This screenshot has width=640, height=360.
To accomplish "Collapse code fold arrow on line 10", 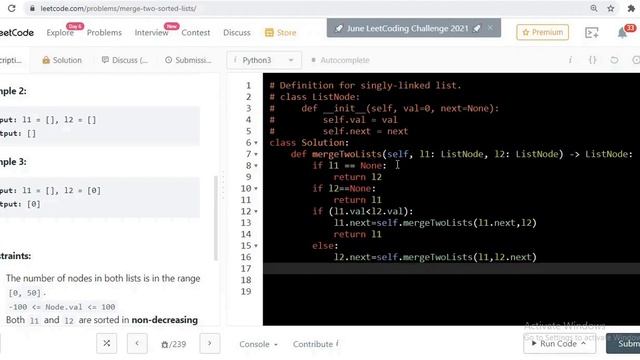I will (256, 189).
